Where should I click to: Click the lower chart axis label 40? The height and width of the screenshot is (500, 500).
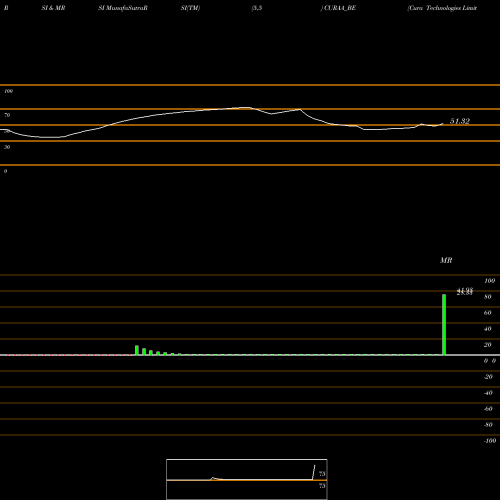coord(487,329)
